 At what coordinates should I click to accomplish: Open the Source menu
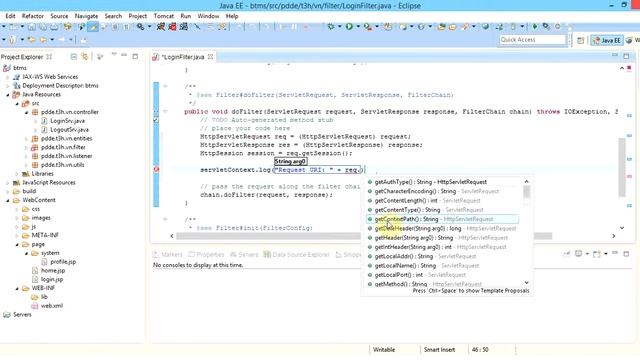pos(59,16)
